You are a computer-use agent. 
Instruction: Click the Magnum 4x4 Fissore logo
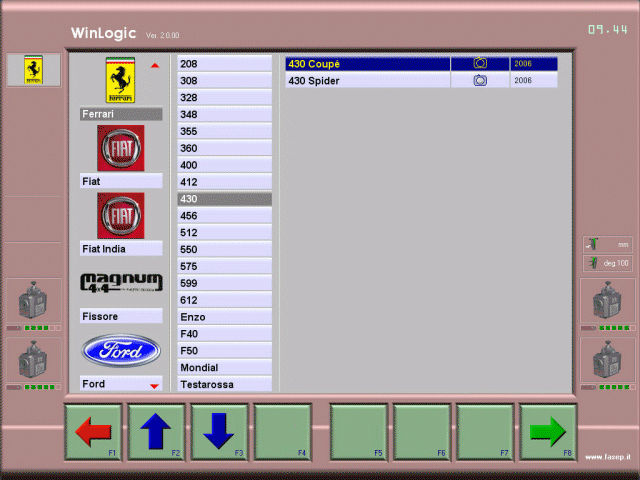coord(121,282)
